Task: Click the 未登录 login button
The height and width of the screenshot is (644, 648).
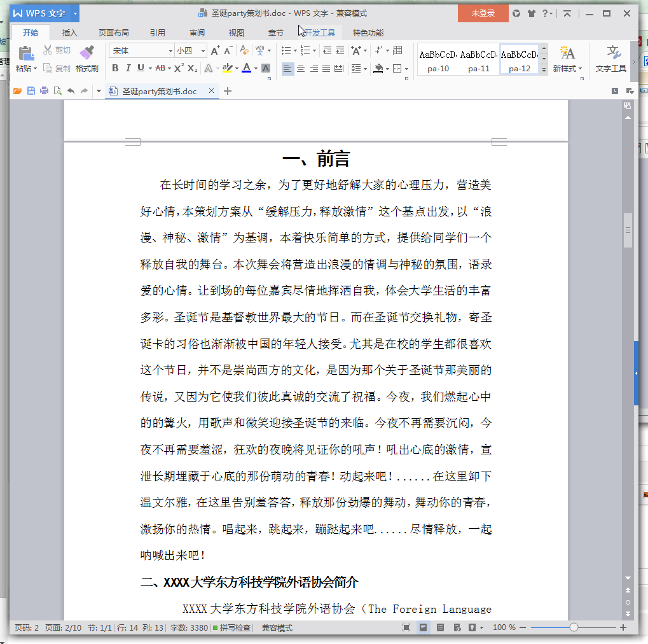Action: pyautogui.click(x=483, y=13)
